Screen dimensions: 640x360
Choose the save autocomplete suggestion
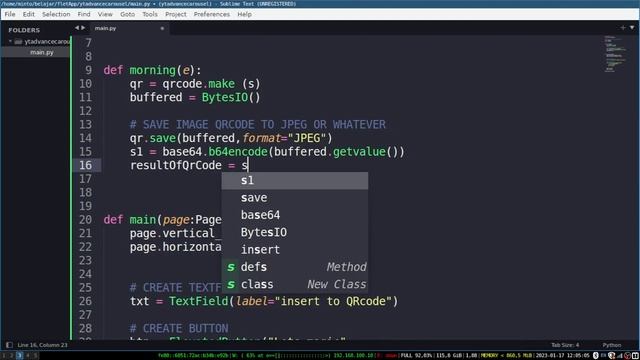coord(295,198)
